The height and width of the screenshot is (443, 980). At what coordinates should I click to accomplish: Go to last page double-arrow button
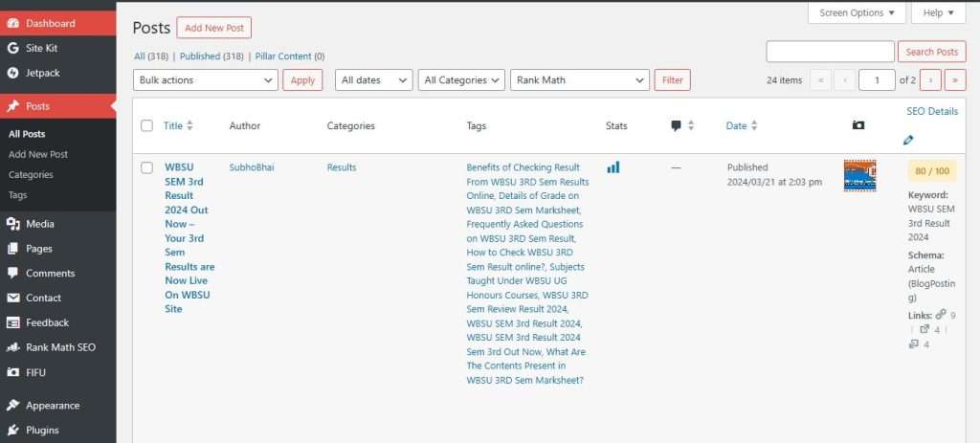[955, 80]
